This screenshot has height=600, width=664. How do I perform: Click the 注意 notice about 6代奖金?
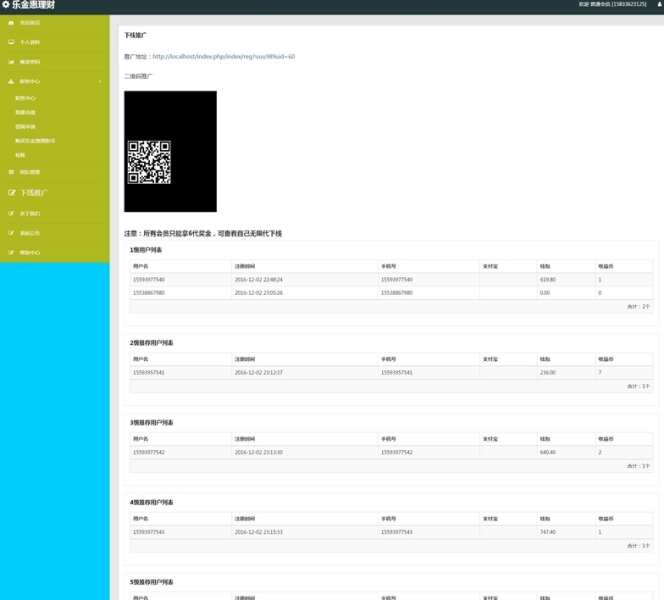point(203,233)
